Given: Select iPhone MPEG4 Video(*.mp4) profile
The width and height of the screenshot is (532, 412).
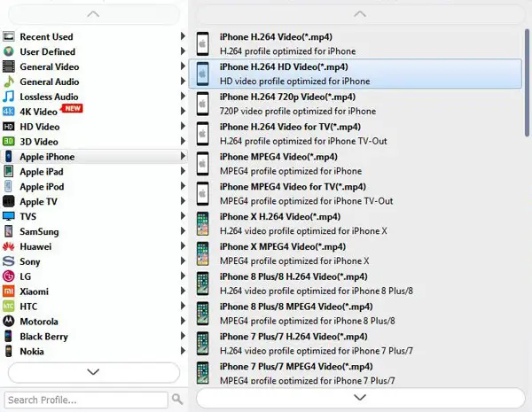Looking at the screenshot, I should 356,163.
